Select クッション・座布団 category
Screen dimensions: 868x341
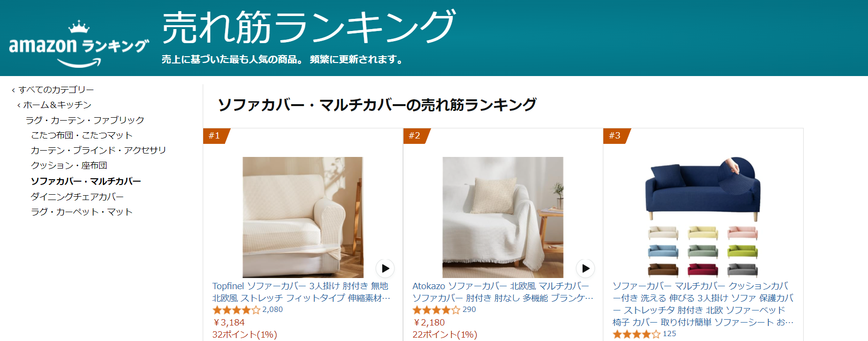click(69, 165)
